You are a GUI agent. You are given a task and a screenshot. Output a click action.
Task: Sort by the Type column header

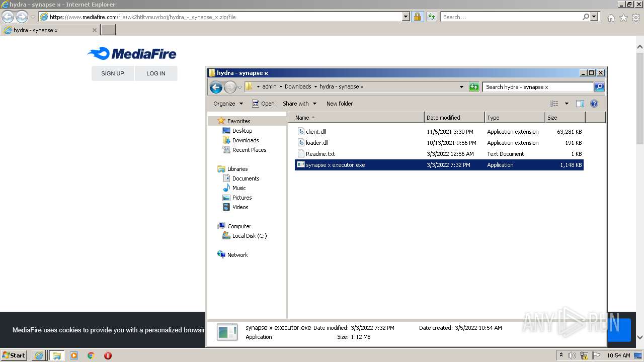pos(515,118)
